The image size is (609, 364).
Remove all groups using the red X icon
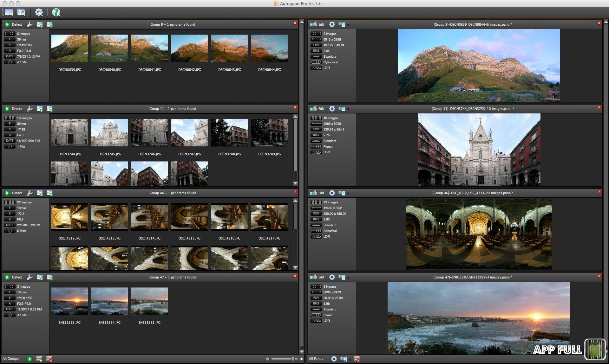click(x=49, y=359)
